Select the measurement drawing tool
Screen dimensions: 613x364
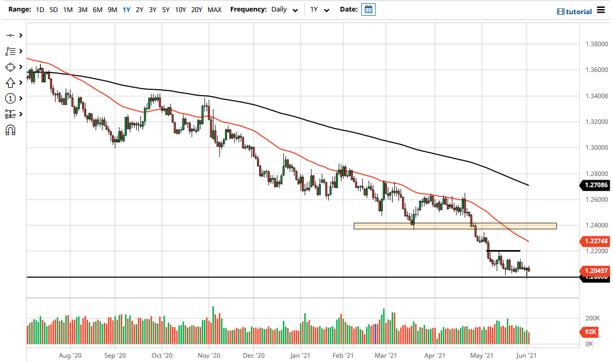[x=11, y=114]
